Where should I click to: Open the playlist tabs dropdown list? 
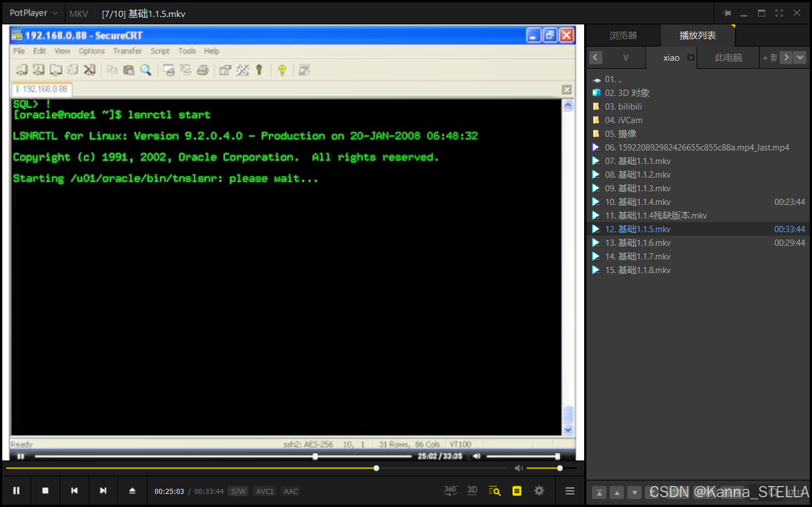(800, 57)
